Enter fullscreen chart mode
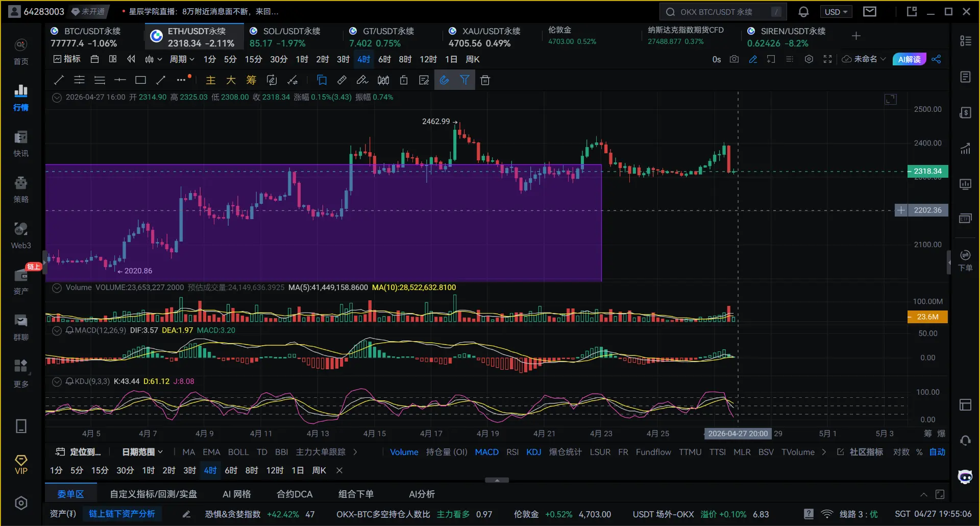Viewport: 980px width, 526px height. click(827, 59)
